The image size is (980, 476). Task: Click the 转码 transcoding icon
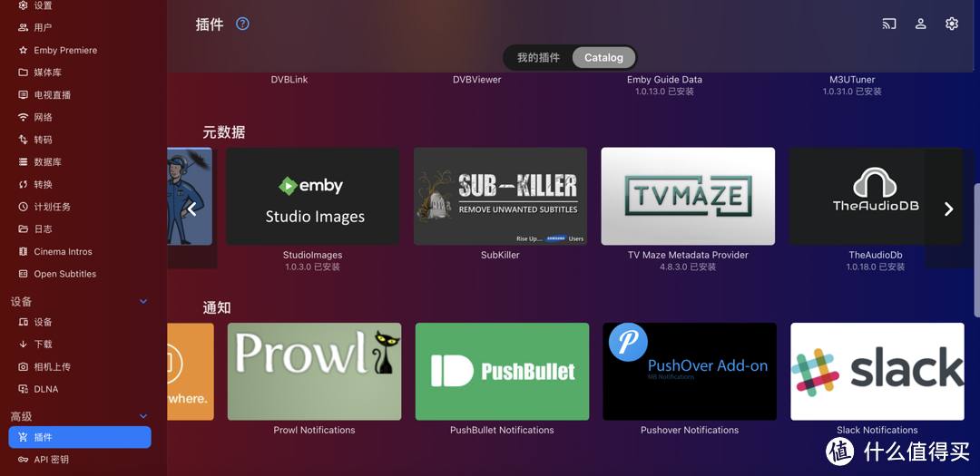click(x=23, y=140)
